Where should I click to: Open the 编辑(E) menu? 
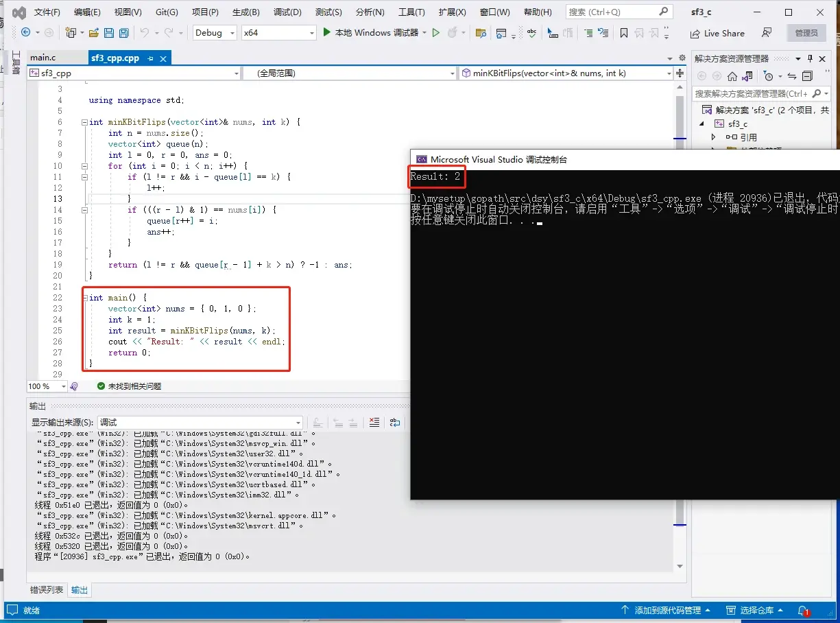point(87,12)
